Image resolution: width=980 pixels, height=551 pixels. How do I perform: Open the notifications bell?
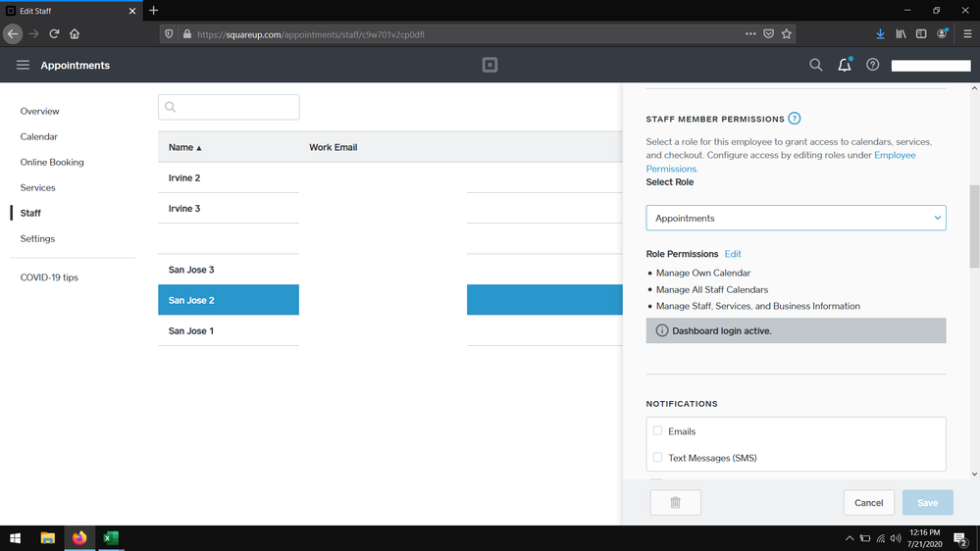[x=844, y=66]
